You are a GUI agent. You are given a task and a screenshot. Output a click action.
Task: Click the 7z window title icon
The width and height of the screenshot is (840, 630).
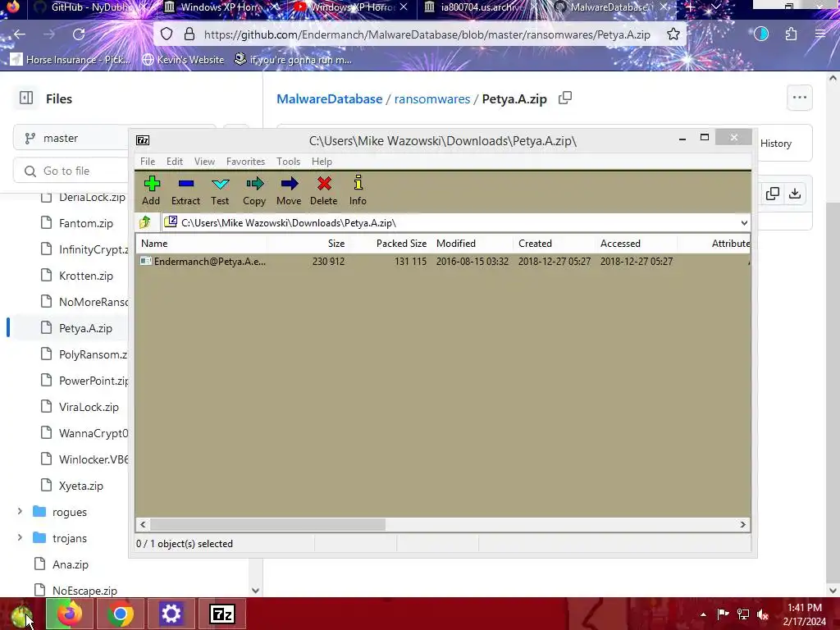(143, 140)
